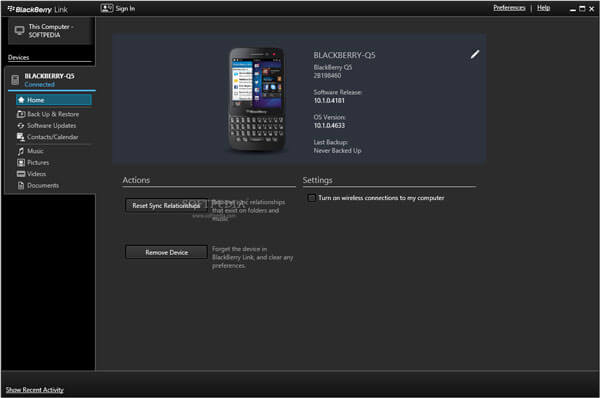The image size is (600, 398).
Task: Click the Devices heading in sidebar
Action: (x=18, y=57)
